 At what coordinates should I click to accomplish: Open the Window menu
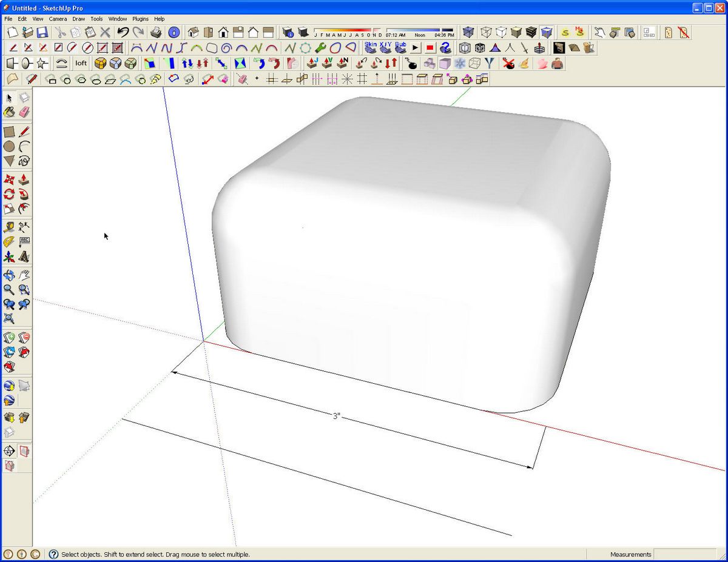click(x=118, y=19)
